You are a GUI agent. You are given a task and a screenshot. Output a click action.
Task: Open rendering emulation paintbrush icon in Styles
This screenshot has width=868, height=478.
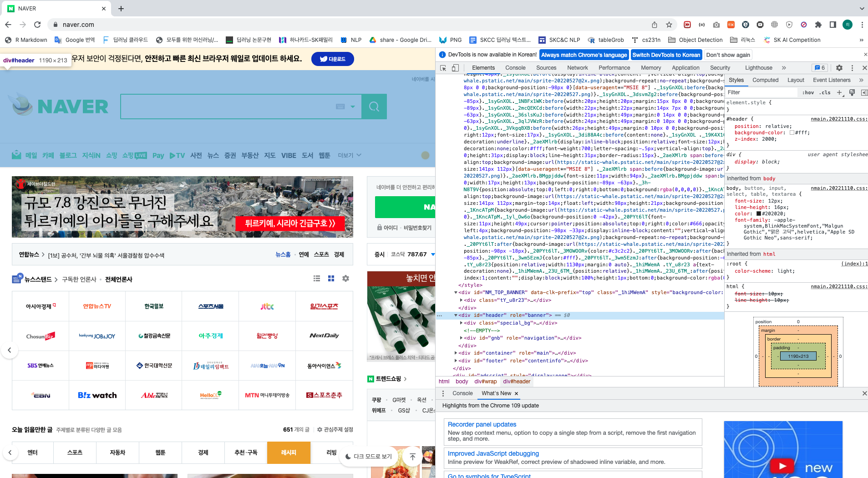pos(852,92)
